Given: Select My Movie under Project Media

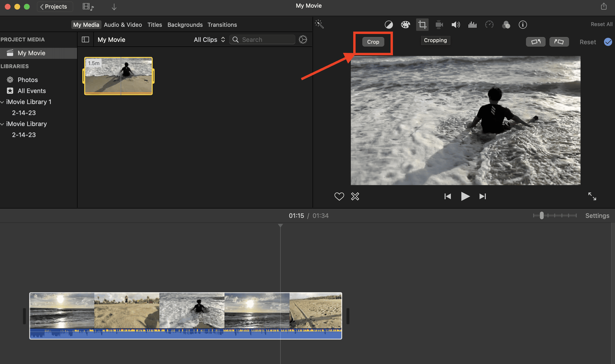Looking at the screenshot, I should 39,53.
